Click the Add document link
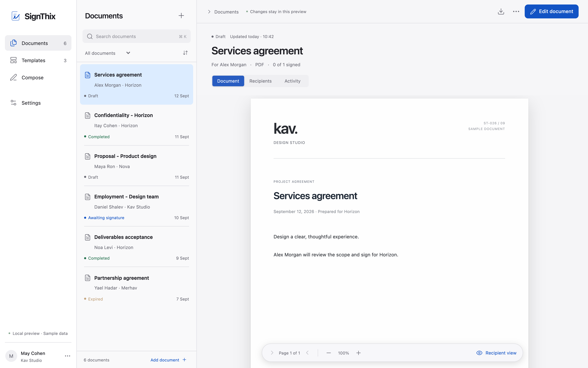The image size is (588, 368). (168, 360)
